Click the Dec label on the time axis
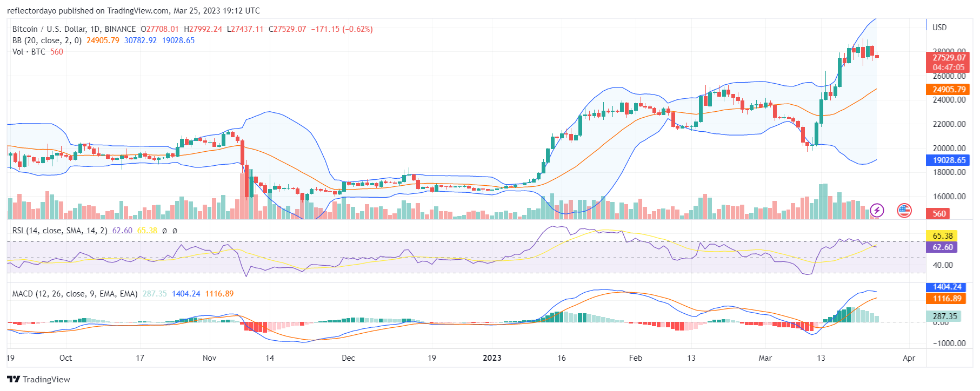Viewport: 980px width, 391px height. pos(349,358)
